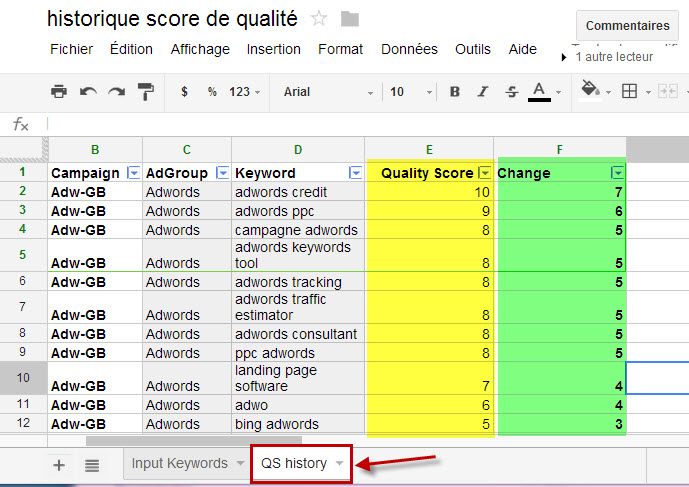Open the Édition menu
Screen dimensions: 689x487
pyautogui.click(x=131, y=49)
